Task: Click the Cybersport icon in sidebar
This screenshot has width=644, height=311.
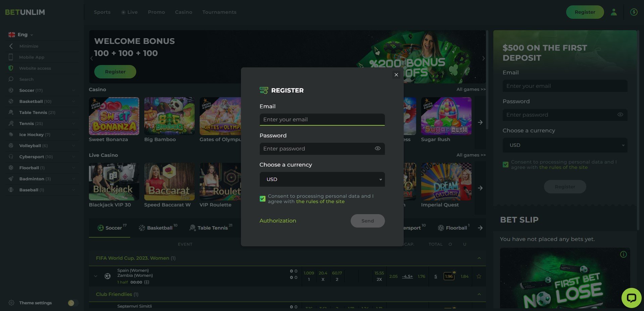Action: (11, 157)
